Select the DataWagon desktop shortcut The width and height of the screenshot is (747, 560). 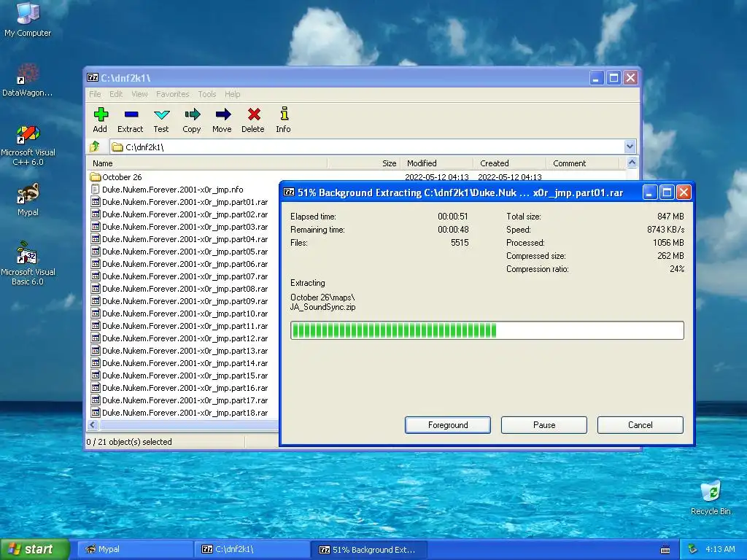(x=28, y=74)
